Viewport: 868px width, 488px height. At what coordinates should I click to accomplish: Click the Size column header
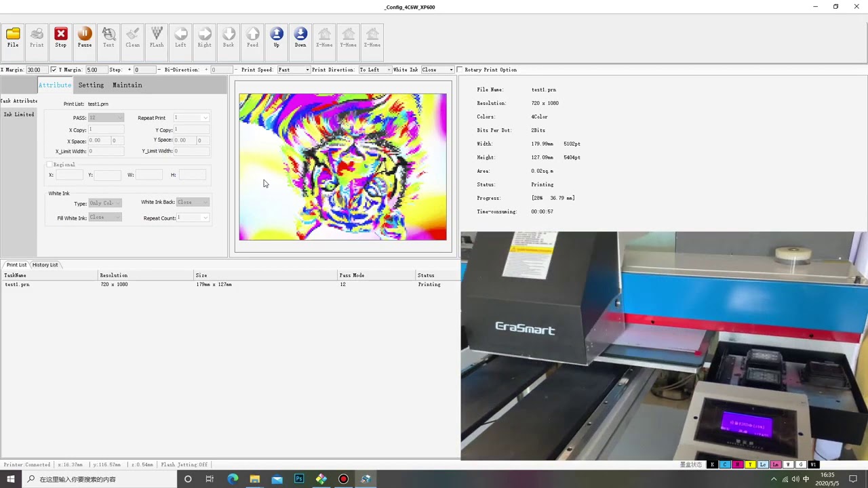point(266,275)
